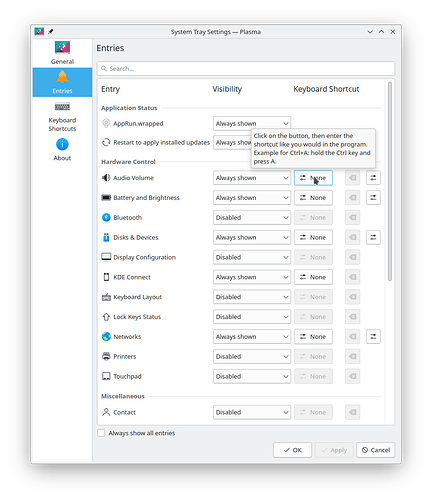Click the Hardware Control section label
431x500 pixels.
point(128,162)
